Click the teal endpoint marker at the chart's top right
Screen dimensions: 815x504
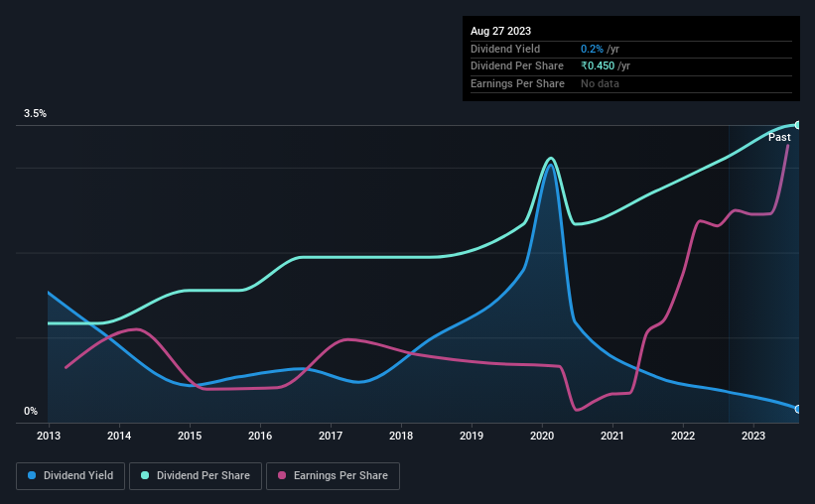[x=797, y=125]
